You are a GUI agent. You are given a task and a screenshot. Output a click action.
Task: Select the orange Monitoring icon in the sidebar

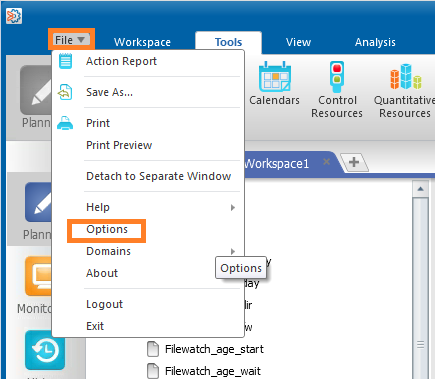[x=38, y=276]
